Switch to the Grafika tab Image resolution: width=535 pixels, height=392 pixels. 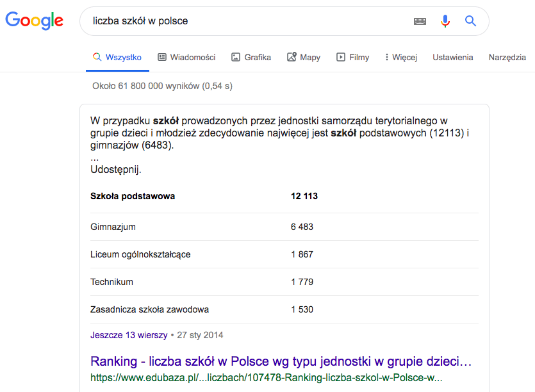[x=258, y=57]
